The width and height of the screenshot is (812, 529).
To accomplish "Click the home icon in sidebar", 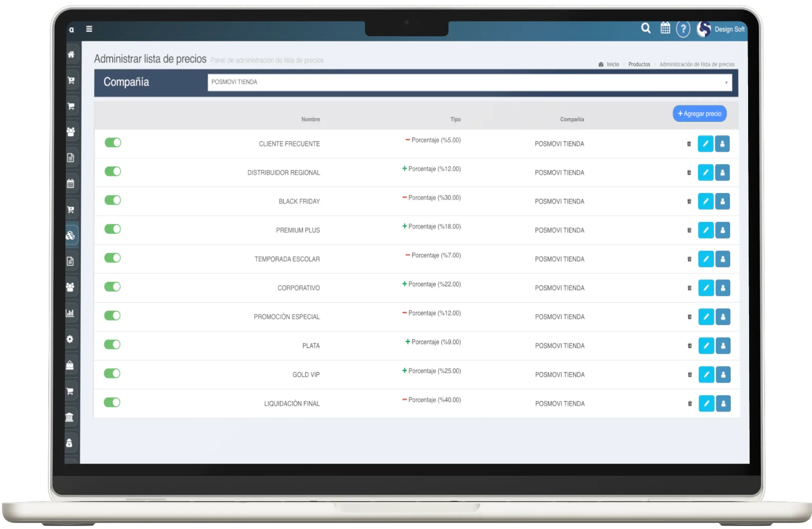I will [x=71, y=54].
